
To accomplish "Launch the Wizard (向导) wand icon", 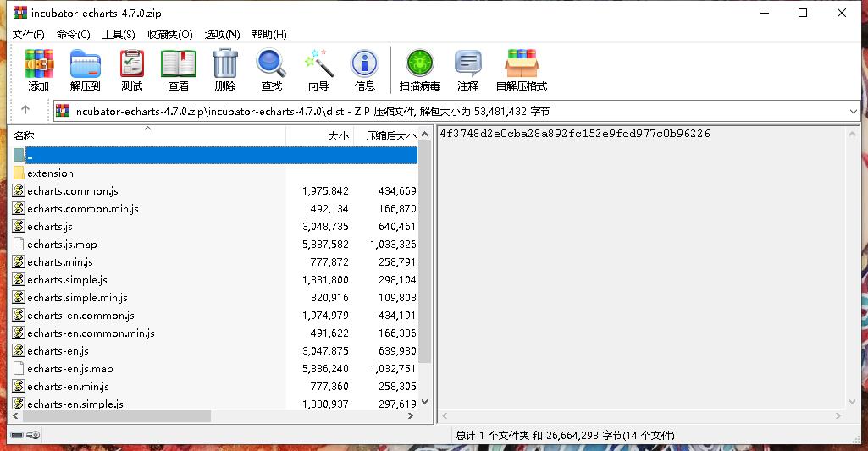I will click(318, 64).
